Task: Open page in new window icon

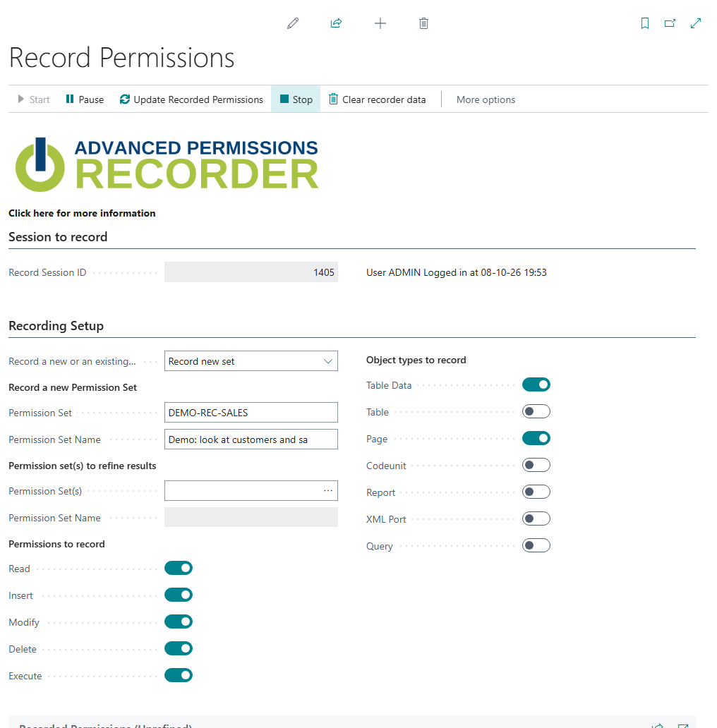Action: pos(670,23)
